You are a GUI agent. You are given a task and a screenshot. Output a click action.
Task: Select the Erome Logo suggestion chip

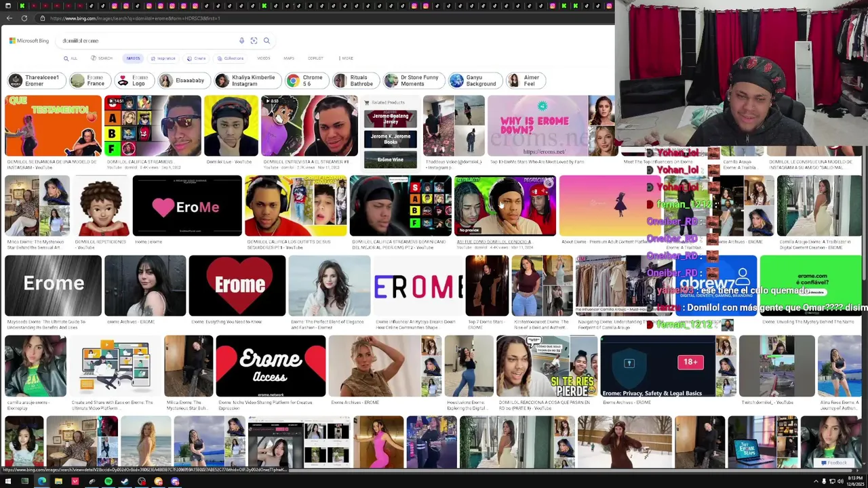pyautogui.click(x=133, y=81)
